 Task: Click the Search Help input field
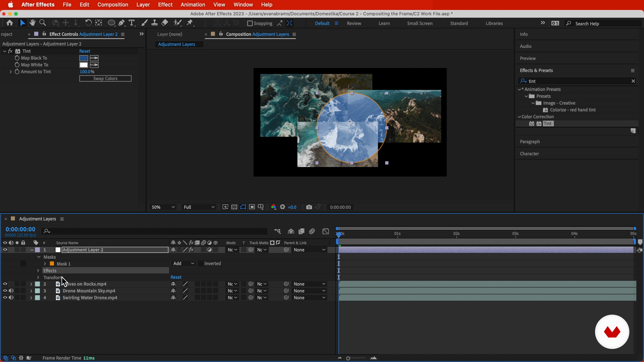(x=605, y=23)
